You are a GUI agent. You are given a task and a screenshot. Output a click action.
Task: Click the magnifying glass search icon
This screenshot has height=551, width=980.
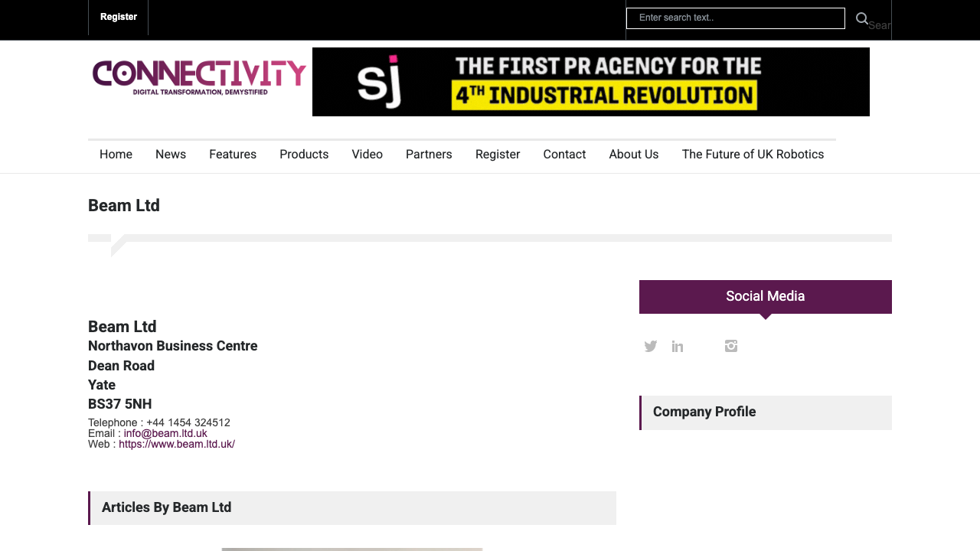coord(862,19)
